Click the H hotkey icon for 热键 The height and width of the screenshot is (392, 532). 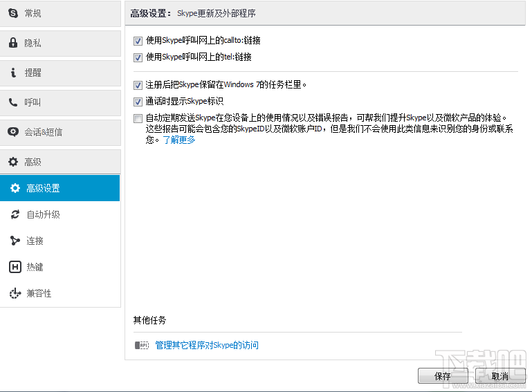(15, 267)
